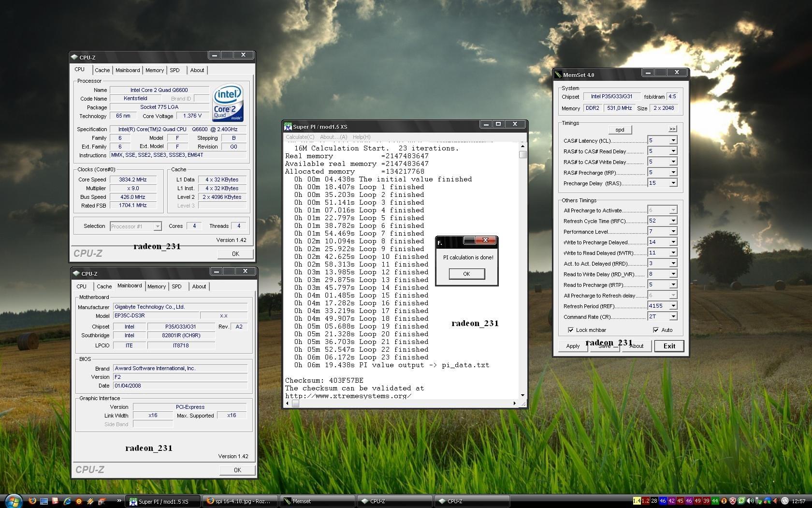Open the Refresh Period (tREF) dropdown
The height and width of the screenshot is (508, 812).
673,306
